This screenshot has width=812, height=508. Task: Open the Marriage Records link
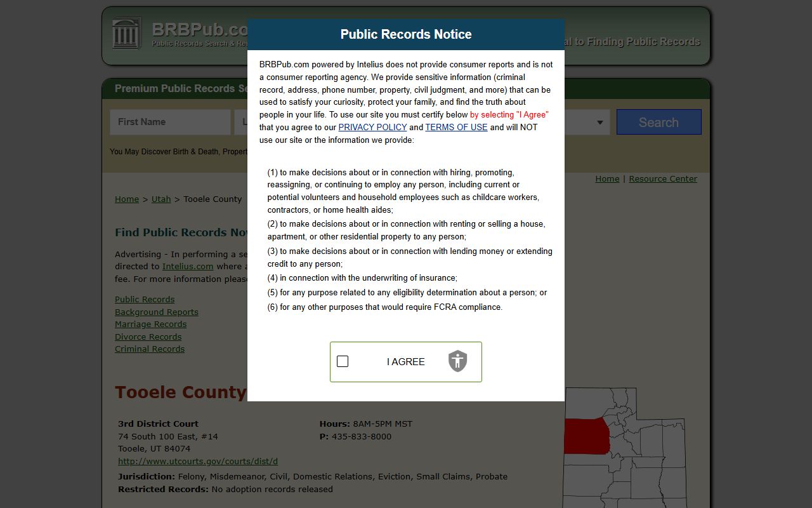coord(150,324)
